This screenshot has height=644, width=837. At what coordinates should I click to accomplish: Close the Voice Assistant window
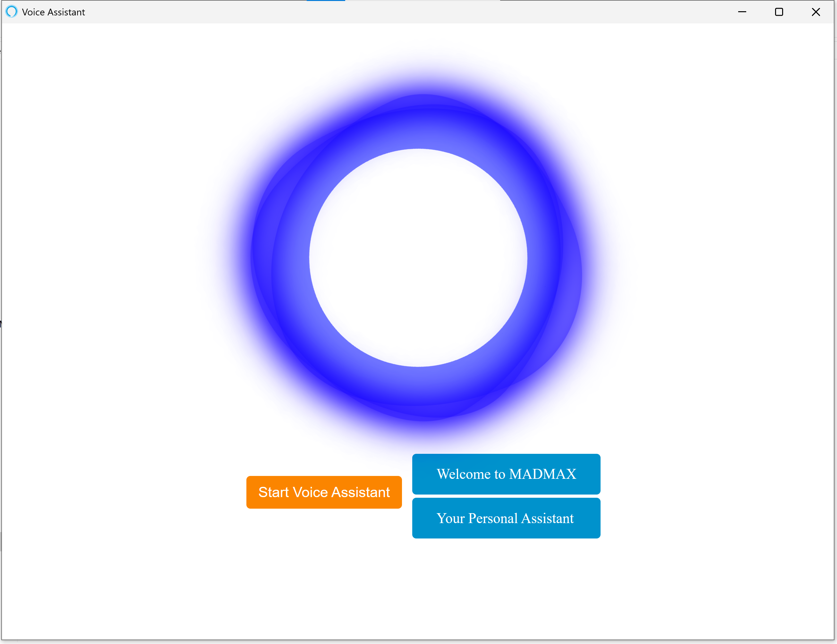(816, 12)
